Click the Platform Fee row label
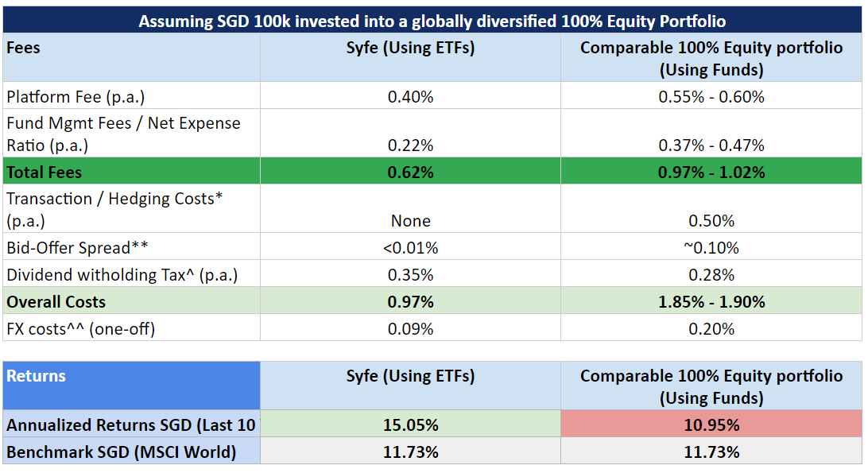Viewport: 868px width, 473px height. 68,95
